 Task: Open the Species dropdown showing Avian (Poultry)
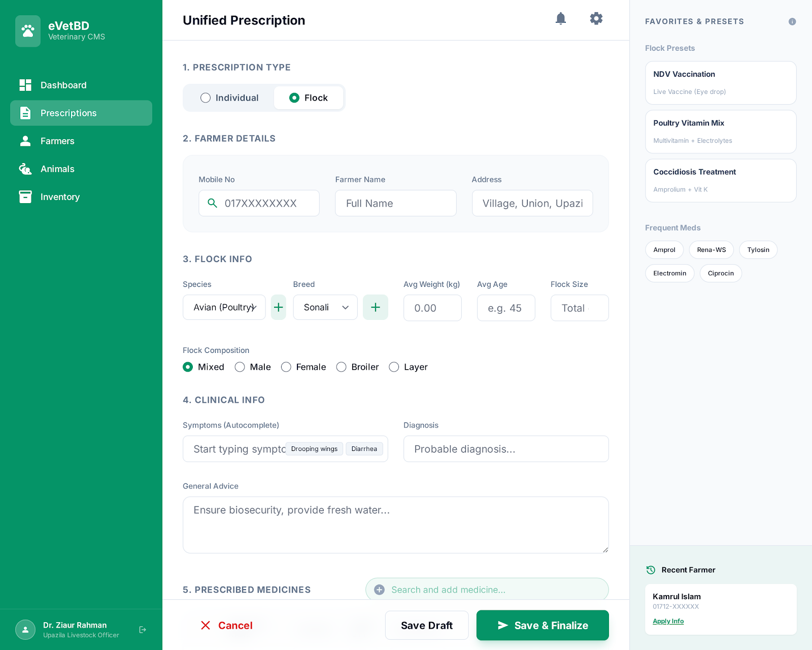click(224, 307)
